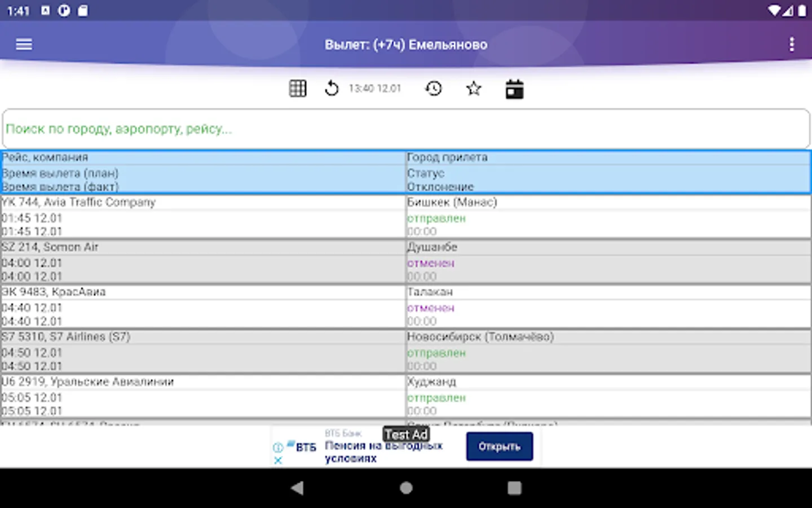Viewport: 812px width, 508px height.
Task: Click the 'Статус' header label
Action: click(x=426, y=173)
